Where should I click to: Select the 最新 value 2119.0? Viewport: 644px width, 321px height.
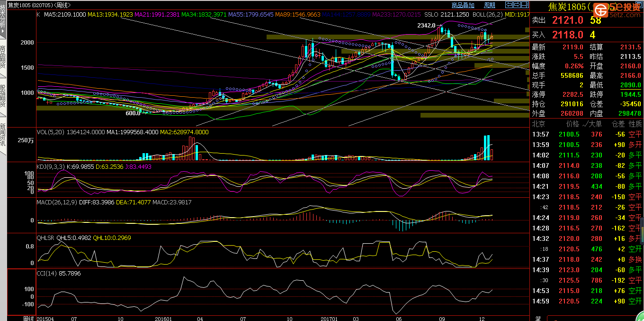[x=573, y=47]
